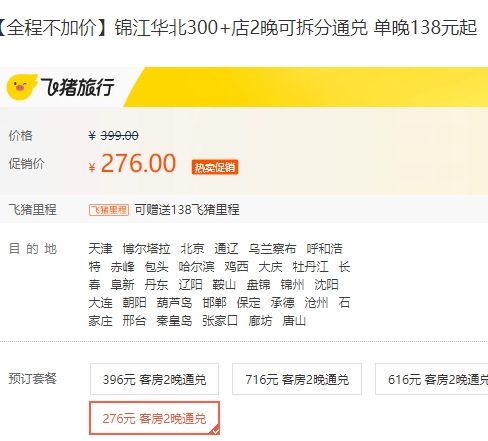Click the 276.00 promotional price
This screenshot has width=488, height=441.
pyautogui.click(x=138, y=163)
